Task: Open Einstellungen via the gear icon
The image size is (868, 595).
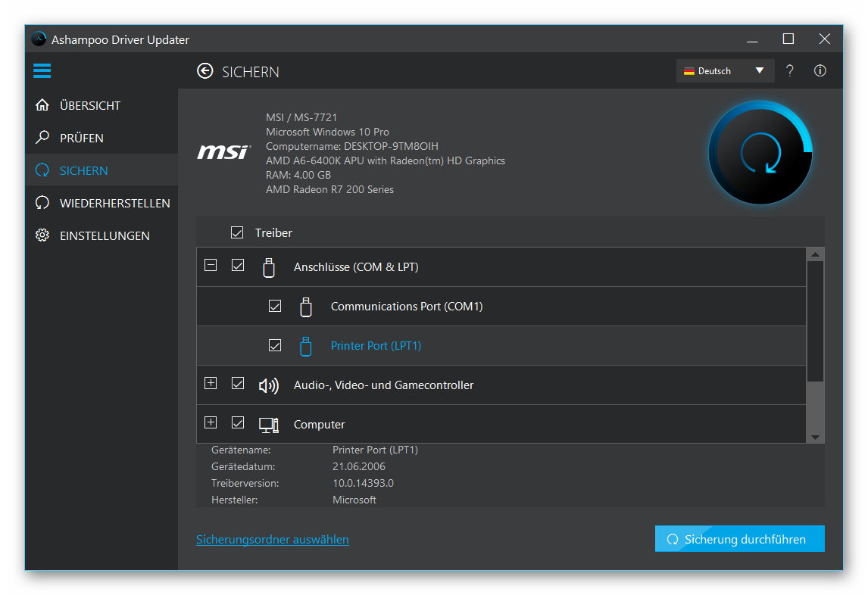Action: [42, 235]
